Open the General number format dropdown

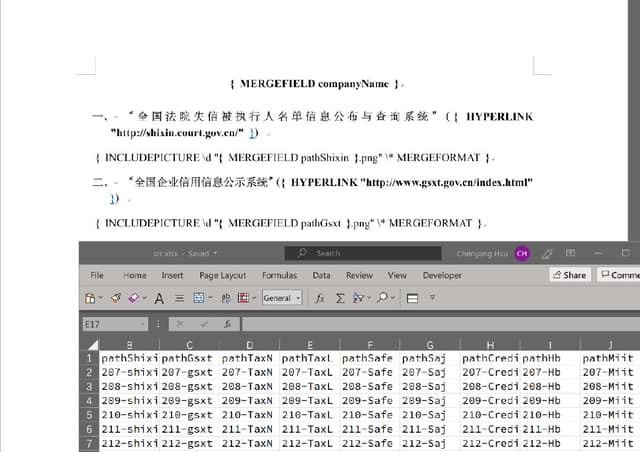[282, 298]
